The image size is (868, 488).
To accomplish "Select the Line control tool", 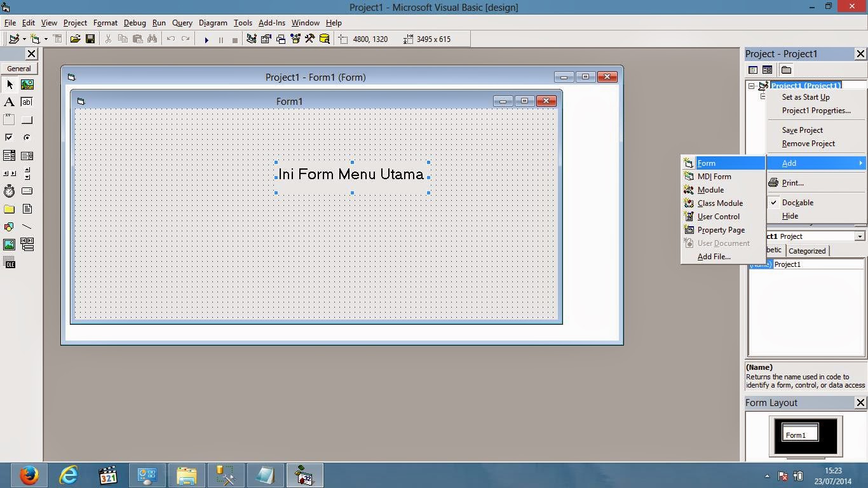I will click(x=27, y=227).
